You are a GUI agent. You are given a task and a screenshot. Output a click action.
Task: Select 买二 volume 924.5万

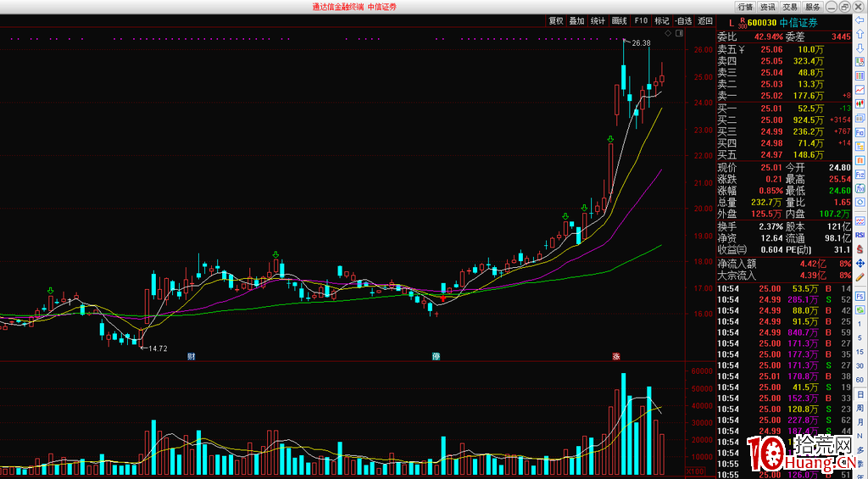[x=808, y=120]
